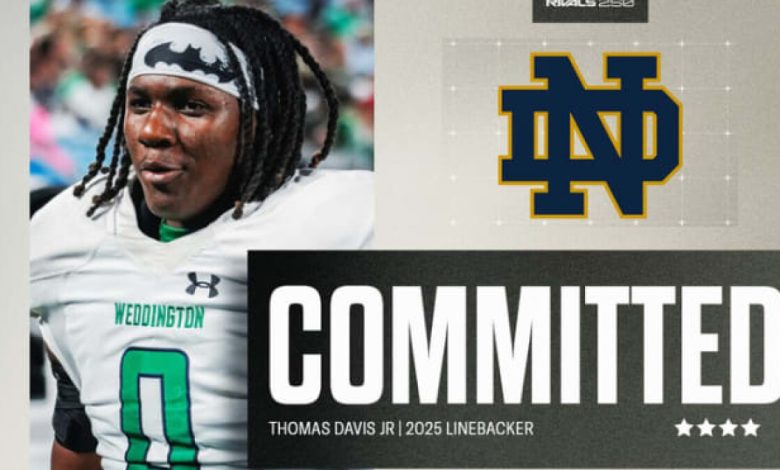Click the first white rating star
780x470 pixels.
[684, 427]
